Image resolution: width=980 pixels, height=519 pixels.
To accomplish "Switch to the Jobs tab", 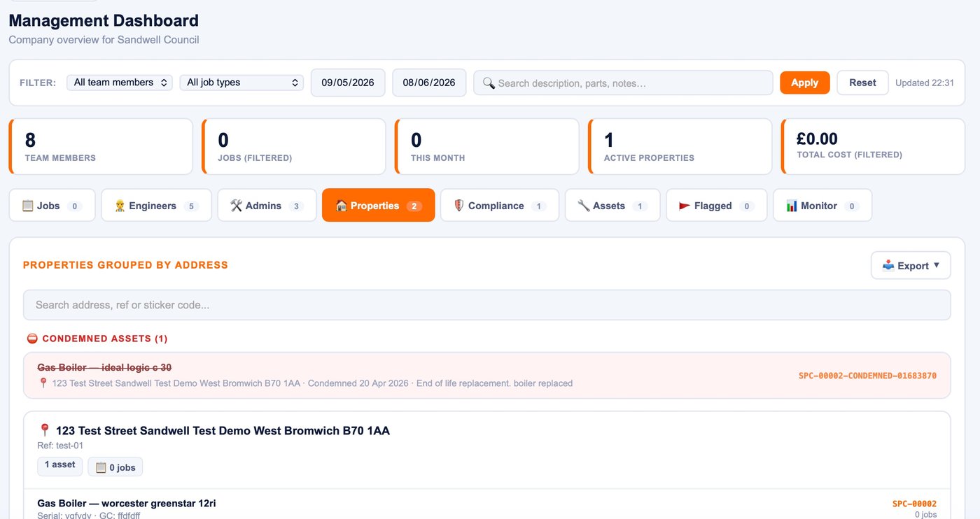I will coord(52,206).
